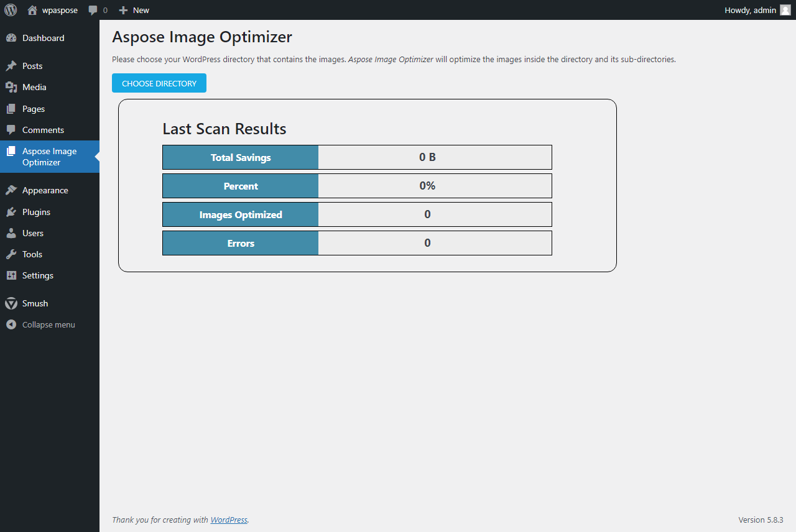
Task: Click the Smush logo icon
Action: (11, 303)
